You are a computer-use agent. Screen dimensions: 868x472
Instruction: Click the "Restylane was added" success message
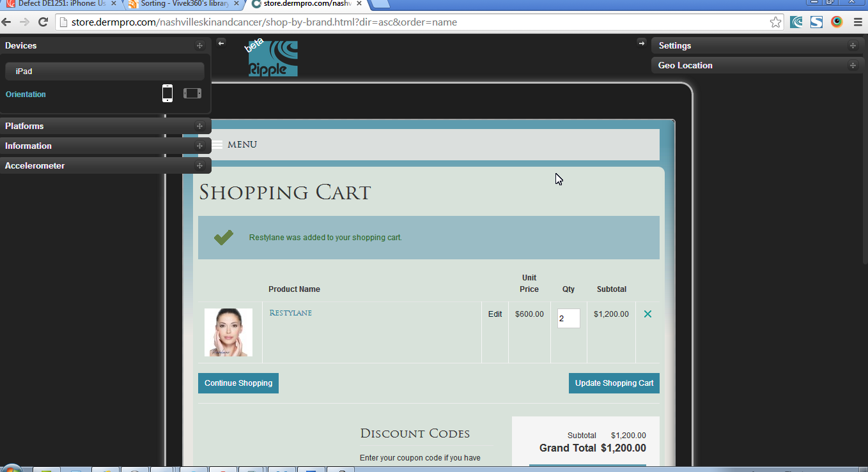(x=325, y=238)
